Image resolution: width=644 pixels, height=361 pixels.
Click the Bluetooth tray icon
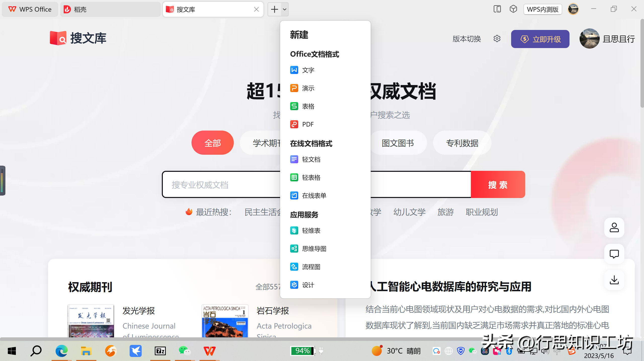[x=509, y=351]
